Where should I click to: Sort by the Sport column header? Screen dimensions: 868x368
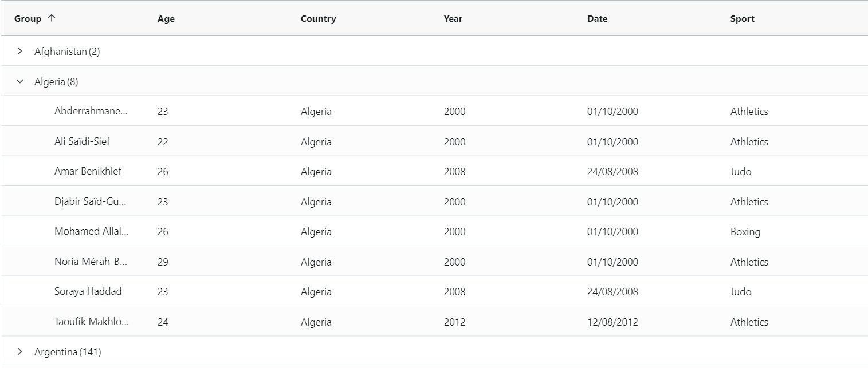point(742,19)
